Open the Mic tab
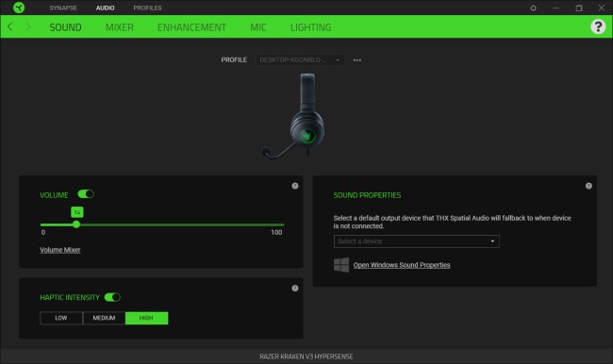The image size is (613, 364). coord(258,27)
